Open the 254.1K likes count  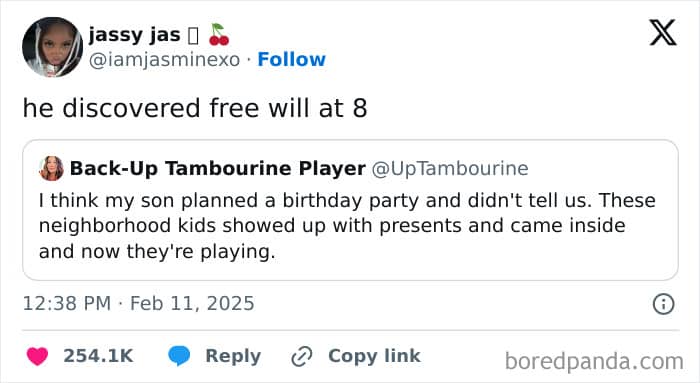[x=98, y=356]
